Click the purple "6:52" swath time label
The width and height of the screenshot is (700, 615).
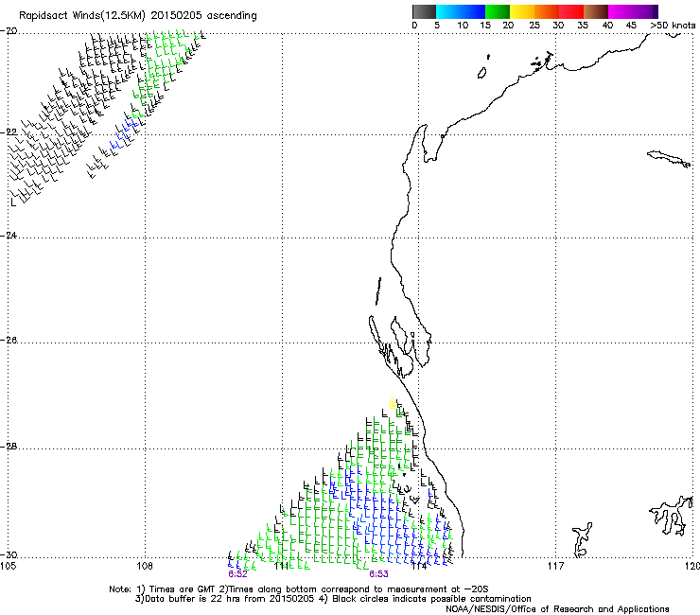(x=237, y=574)
